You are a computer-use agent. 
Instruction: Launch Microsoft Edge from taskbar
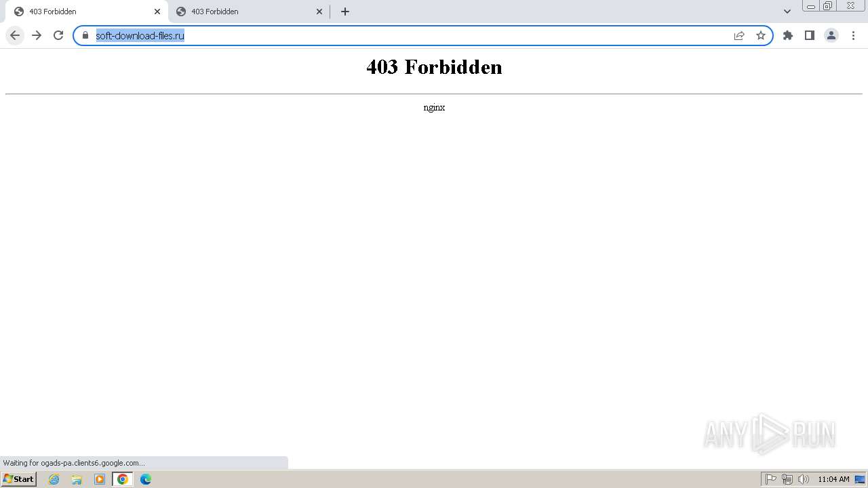(x=146, y=479)
